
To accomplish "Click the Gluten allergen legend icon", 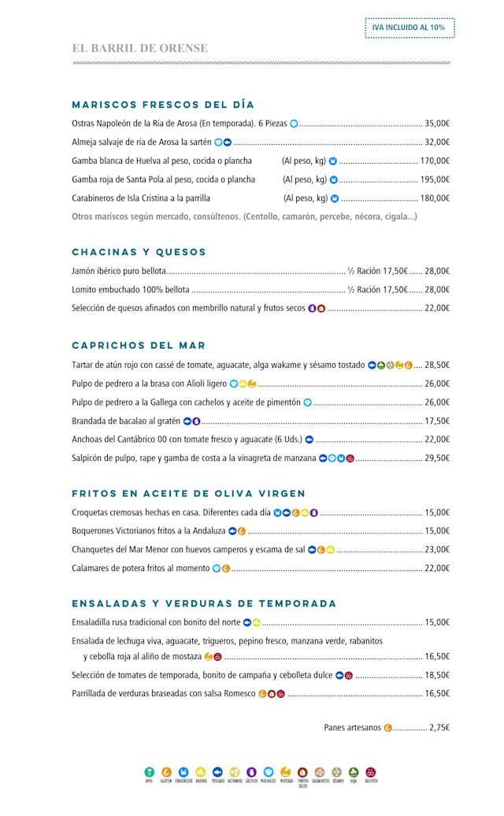I will 166,772.
